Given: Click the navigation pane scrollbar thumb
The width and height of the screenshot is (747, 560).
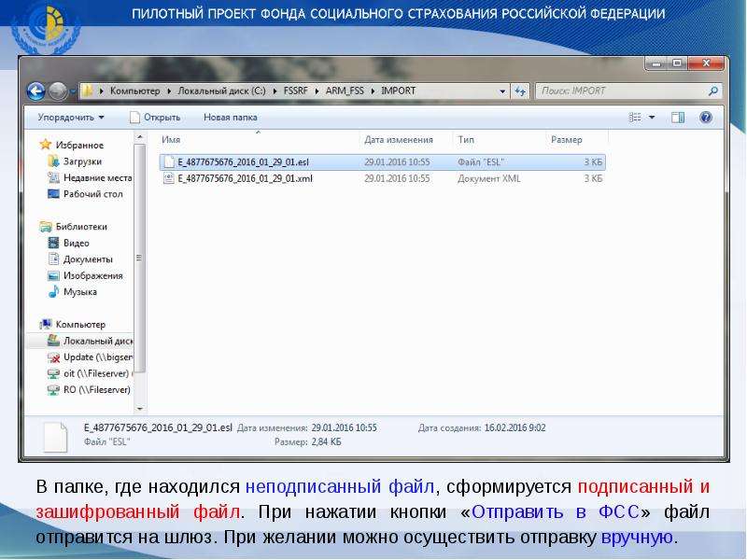Looking at the screenshot, I should click(x=140, y=258).
